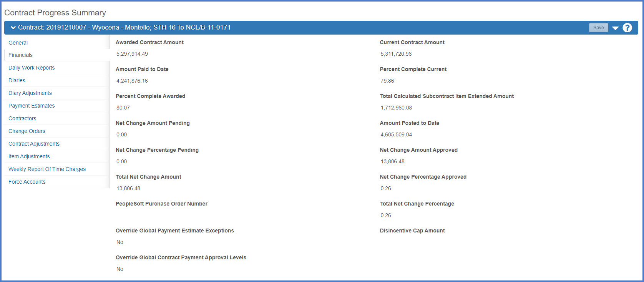The image size is (644, 282).
Task: Click the Save button
Action: point(598,28)
